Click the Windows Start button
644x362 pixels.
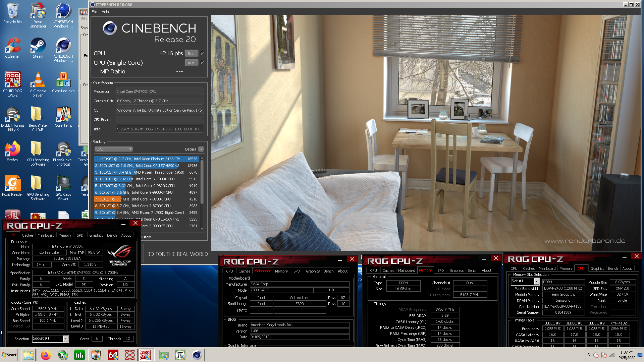(x=9, y=355)
